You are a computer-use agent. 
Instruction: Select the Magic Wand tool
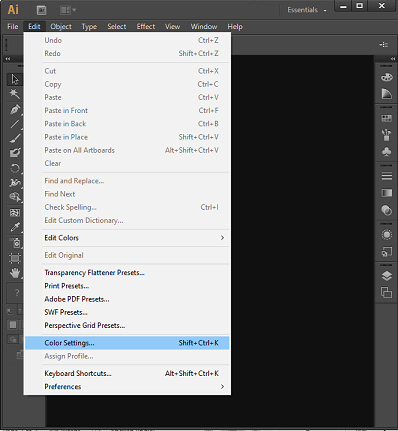pos(15,94)
